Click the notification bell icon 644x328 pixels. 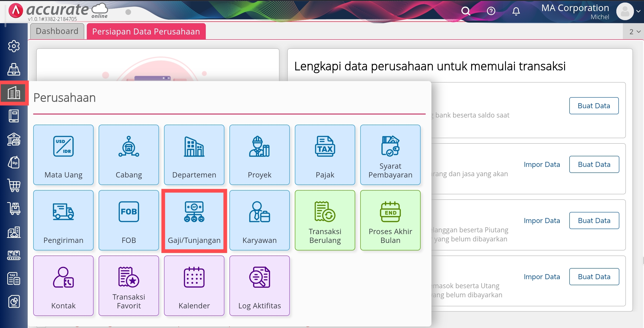[516, 11]
